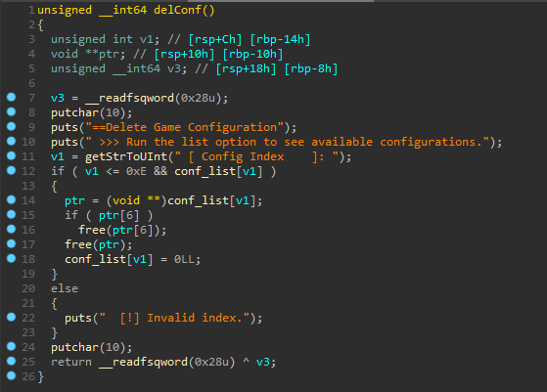Toggle breakpoint dot on line 14
The height and width of the screenshot is (392, 547).
pyautogui.click(x=11, y=199)
